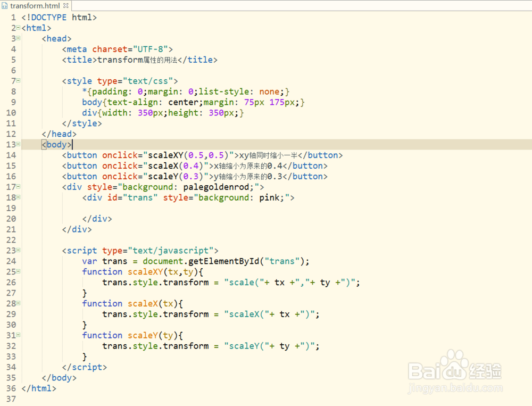
Task: Click palegoldenrod background value
Action: [x=216, y=187]
